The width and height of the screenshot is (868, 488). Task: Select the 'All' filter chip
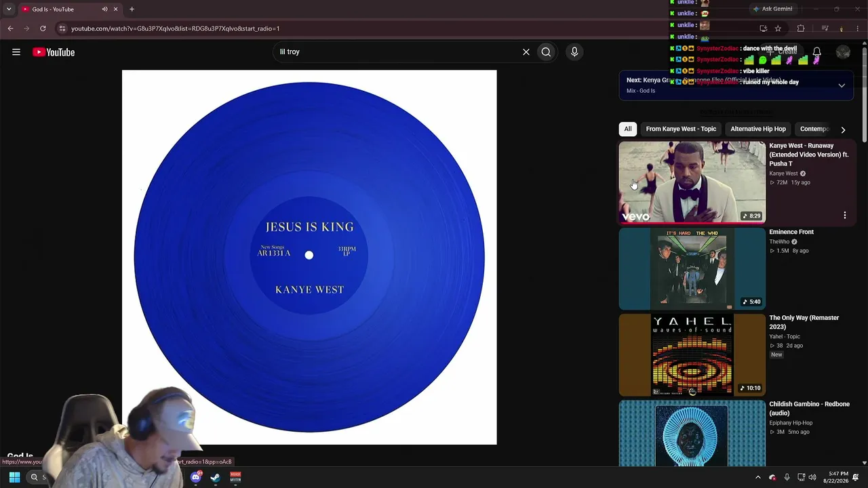[x=628, y=129]
